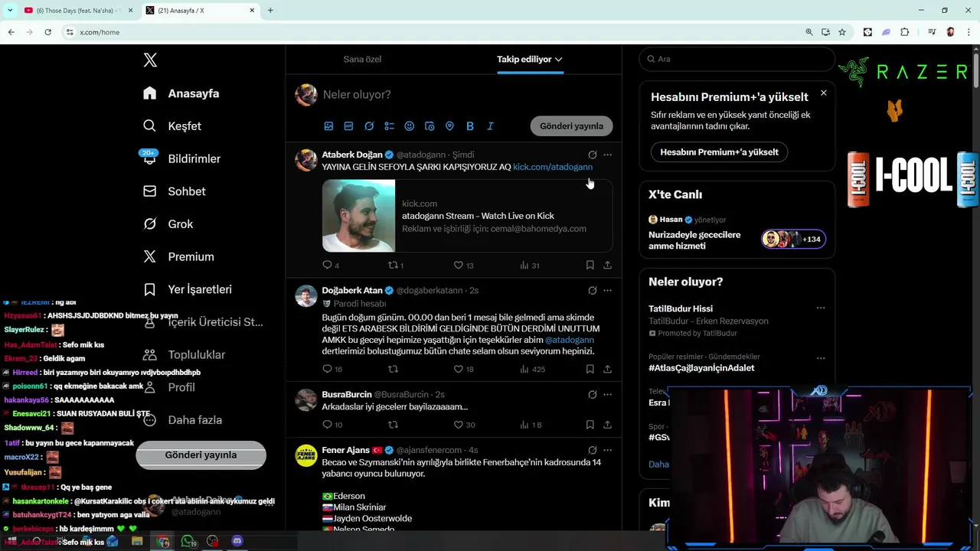The height and width of the screenshot is (551, 980).
Task: Click Hesabını Premium+'a yükselt button
Action: click(719, 152)
